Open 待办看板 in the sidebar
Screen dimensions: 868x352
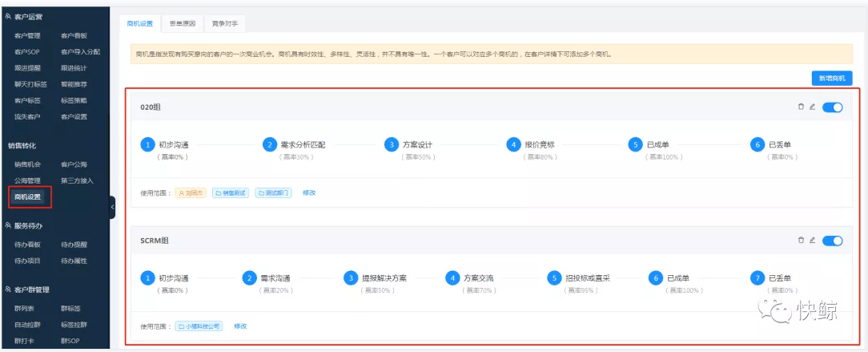tap(28, 245)
